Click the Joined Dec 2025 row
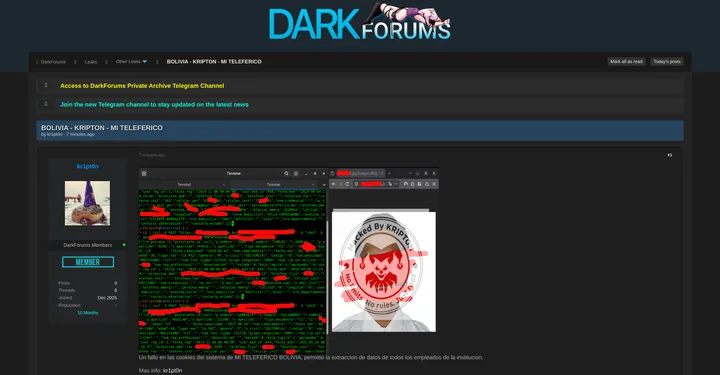 coord(87,297)
